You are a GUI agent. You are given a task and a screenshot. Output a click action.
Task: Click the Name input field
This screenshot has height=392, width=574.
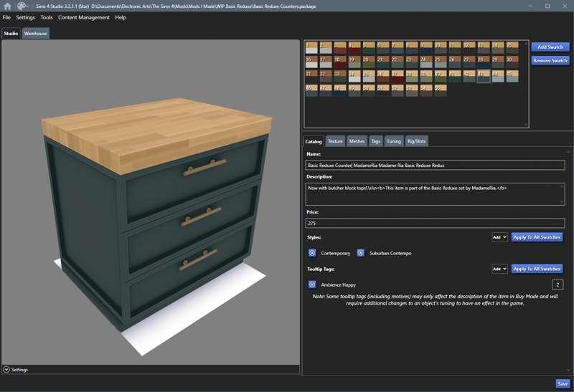click(x=435, y=166)
